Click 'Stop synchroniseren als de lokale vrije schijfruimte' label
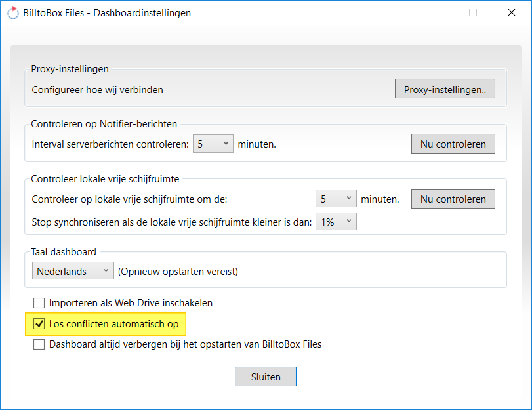The height and width of the screenshot is (410, 532). pyautogui.click(x=172, y=222)
